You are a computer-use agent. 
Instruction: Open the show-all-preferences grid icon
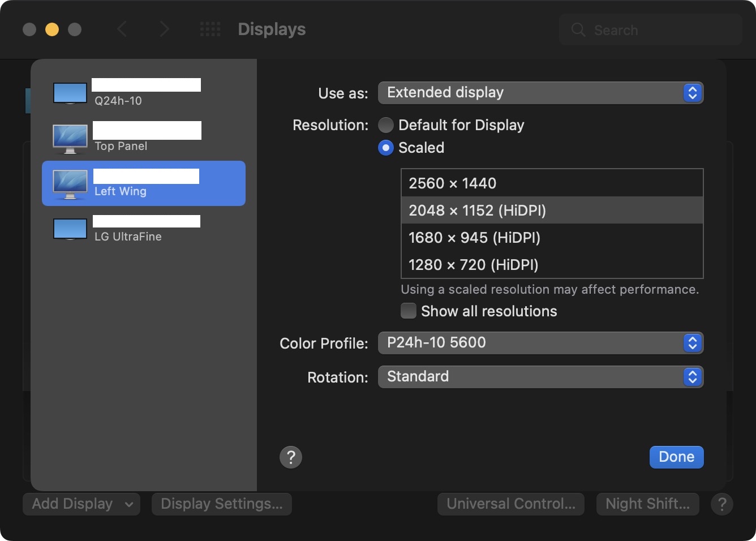(211, 29)
